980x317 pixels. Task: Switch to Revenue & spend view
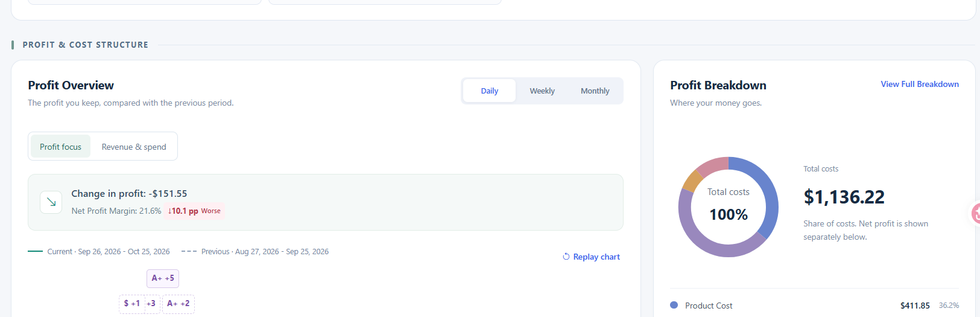(134, 147)
